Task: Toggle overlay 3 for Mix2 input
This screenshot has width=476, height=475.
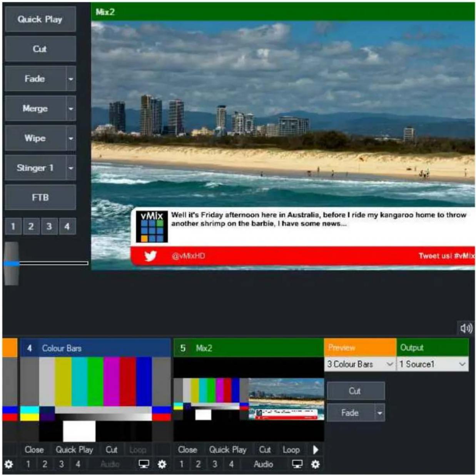Action: [x=215, y=464]
